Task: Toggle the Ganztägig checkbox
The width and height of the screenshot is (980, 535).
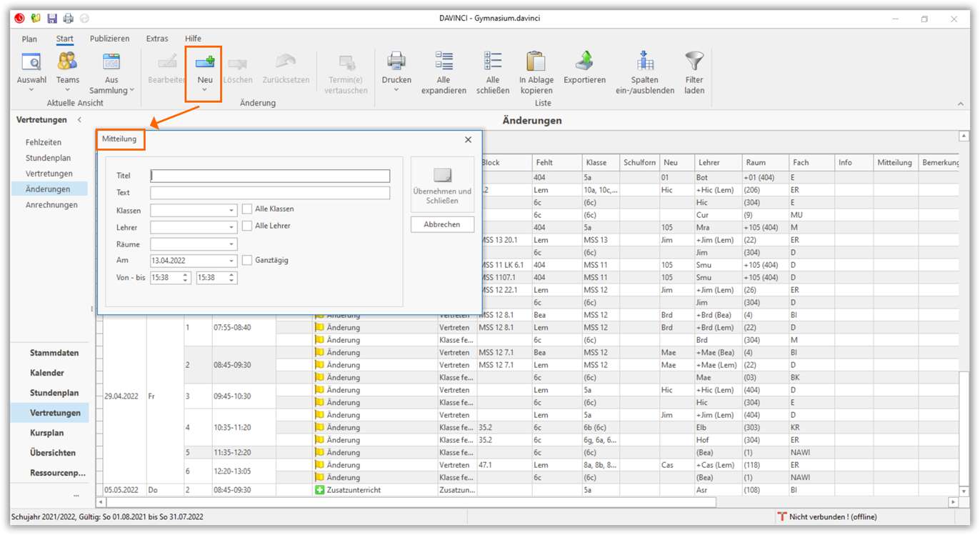Action: click(x=247, y=261)
